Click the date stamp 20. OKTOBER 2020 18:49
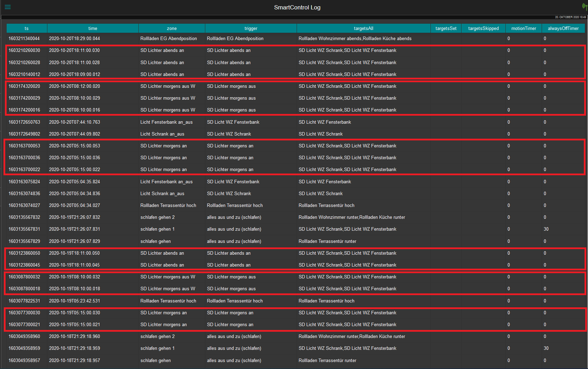 click(570, 17)
